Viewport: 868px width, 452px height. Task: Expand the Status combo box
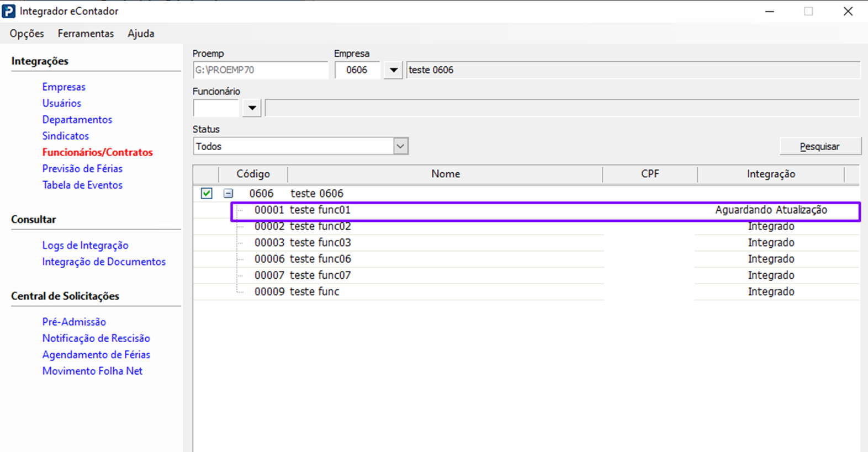pos(400,146)
